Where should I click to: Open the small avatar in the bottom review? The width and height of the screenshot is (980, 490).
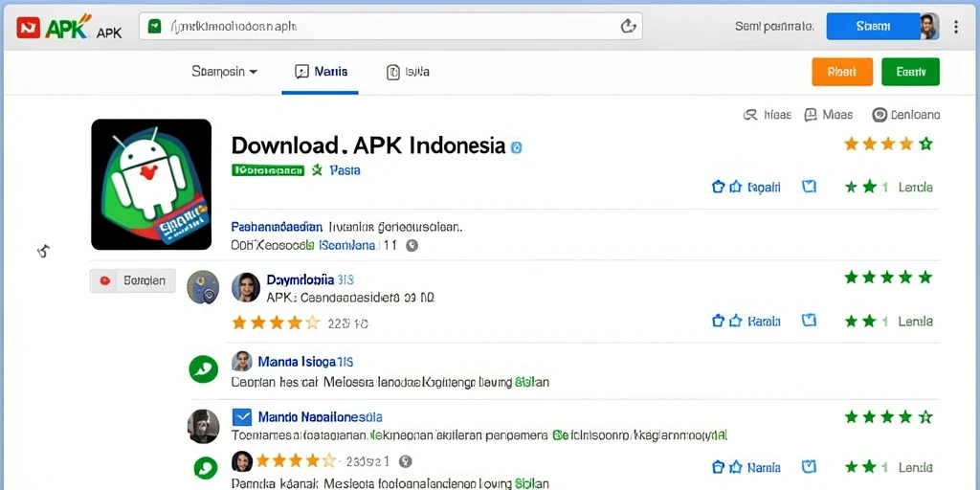point(242,461)
